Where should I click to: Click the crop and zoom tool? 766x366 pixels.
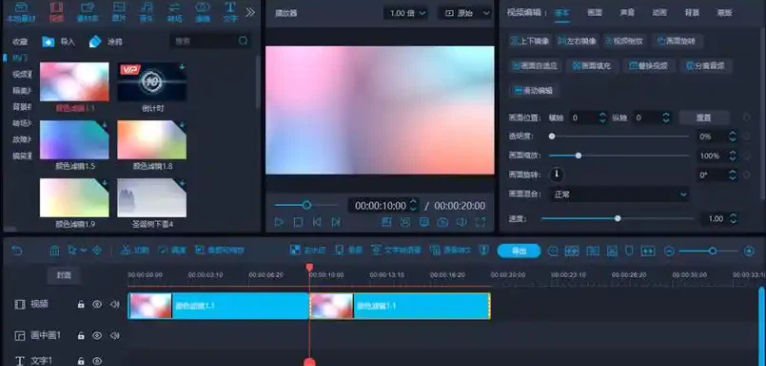[x=219, y=250]
